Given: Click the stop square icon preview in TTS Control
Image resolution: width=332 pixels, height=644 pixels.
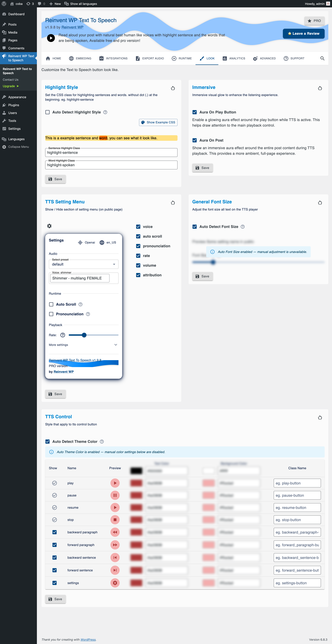Looking at the screenshot, I should tap(115, 520).
